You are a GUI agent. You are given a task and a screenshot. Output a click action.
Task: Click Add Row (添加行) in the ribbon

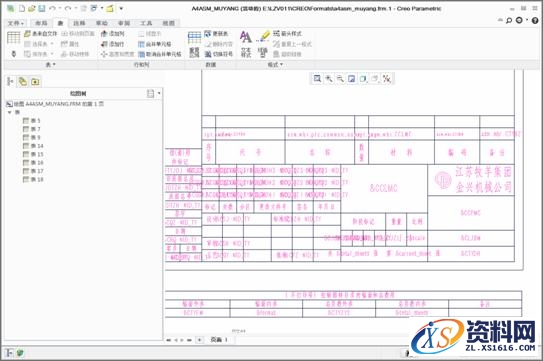pos(113,44)
